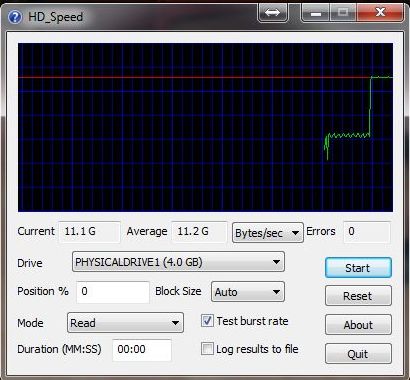Screen dimensions: 410x380
Task: Open the Bytes/sec units dropdown
Action: pyautogui.click(x=268, y=233)
